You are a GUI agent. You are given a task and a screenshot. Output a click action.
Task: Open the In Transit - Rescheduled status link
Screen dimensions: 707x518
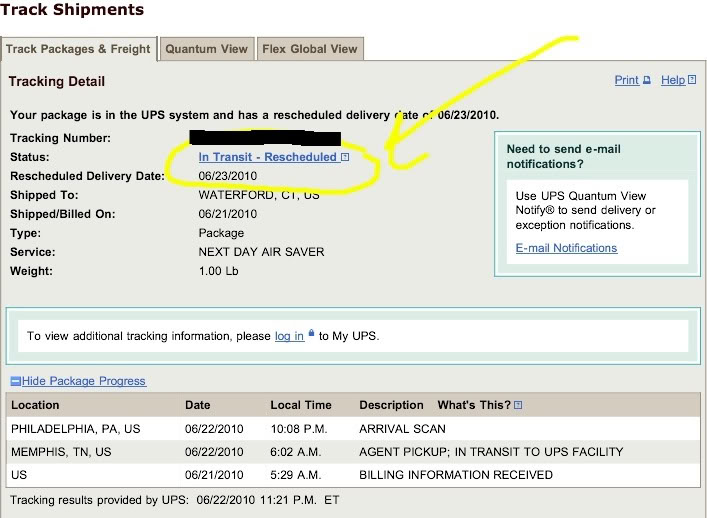click(267, 157)
